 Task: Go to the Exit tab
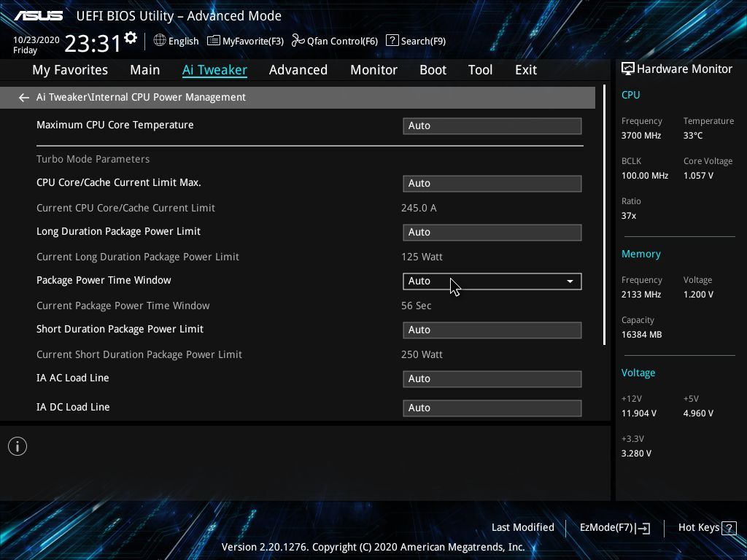[x=526, y=70]
